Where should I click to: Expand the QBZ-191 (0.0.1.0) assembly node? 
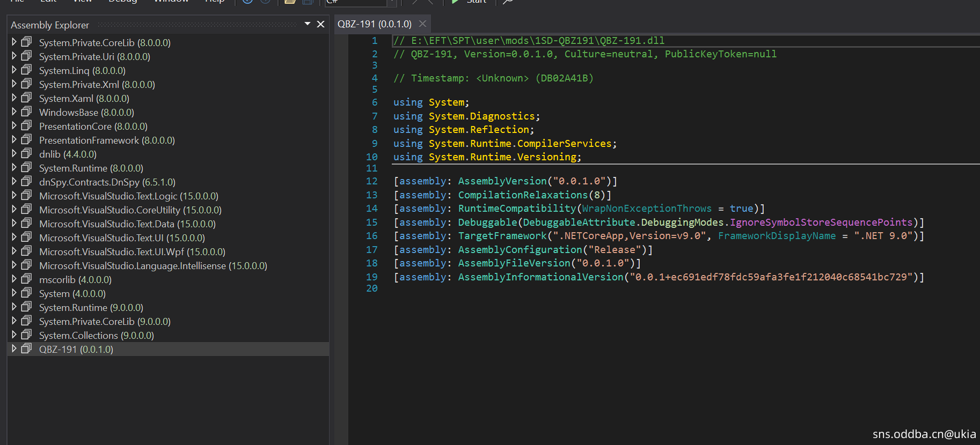pyautogui.click(x=14, y=349)
